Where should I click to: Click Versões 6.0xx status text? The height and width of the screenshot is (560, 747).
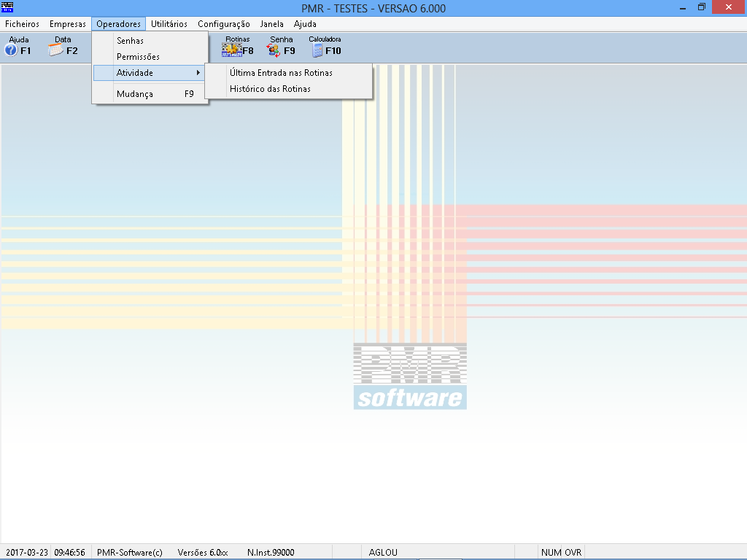click(x=203, y=553)
